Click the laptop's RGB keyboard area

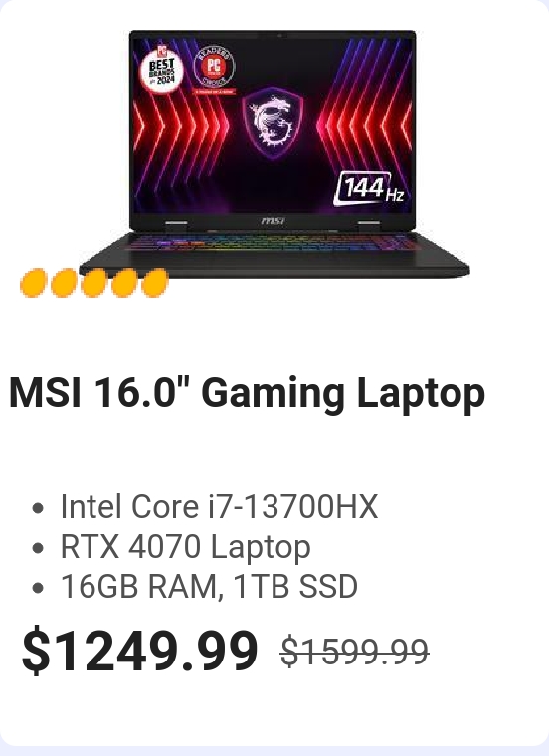274,242
